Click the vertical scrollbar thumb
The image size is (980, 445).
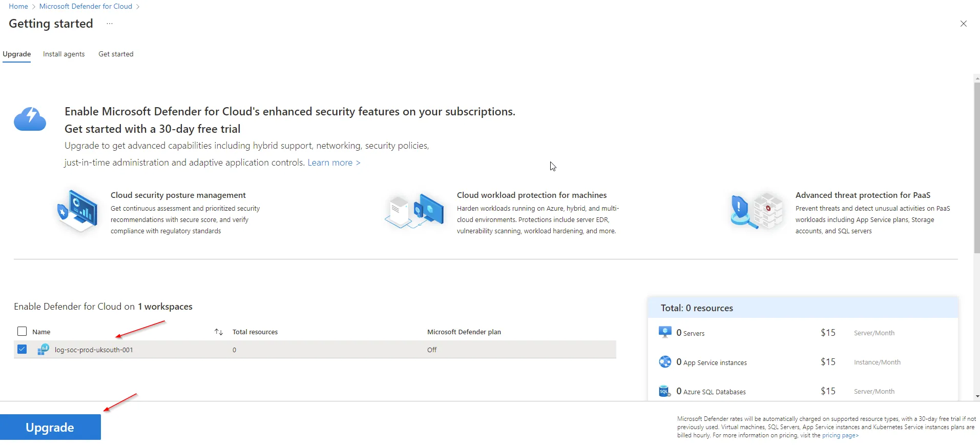(977, 168)
